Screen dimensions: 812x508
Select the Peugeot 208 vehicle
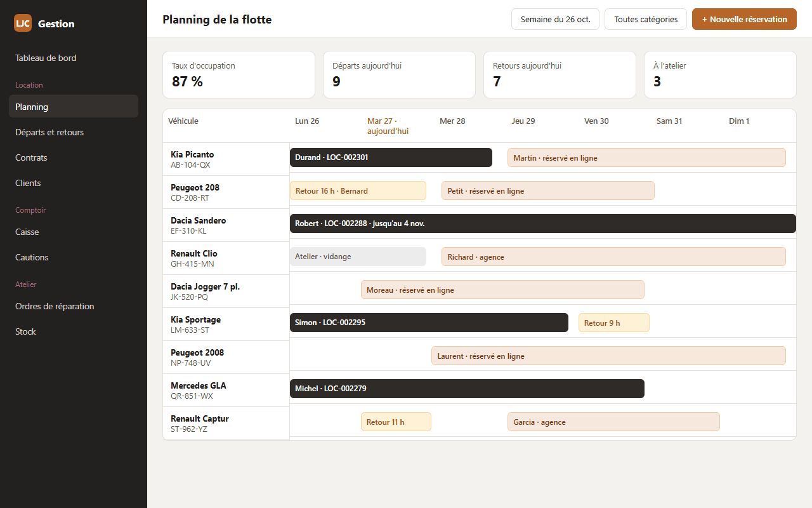(x=226, y=192)
